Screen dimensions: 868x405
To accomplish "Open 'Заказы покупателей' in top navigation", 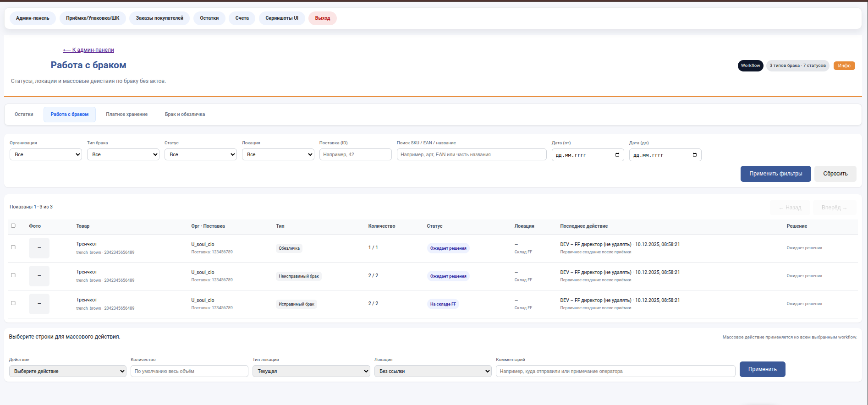I will (x=159, y=18).
